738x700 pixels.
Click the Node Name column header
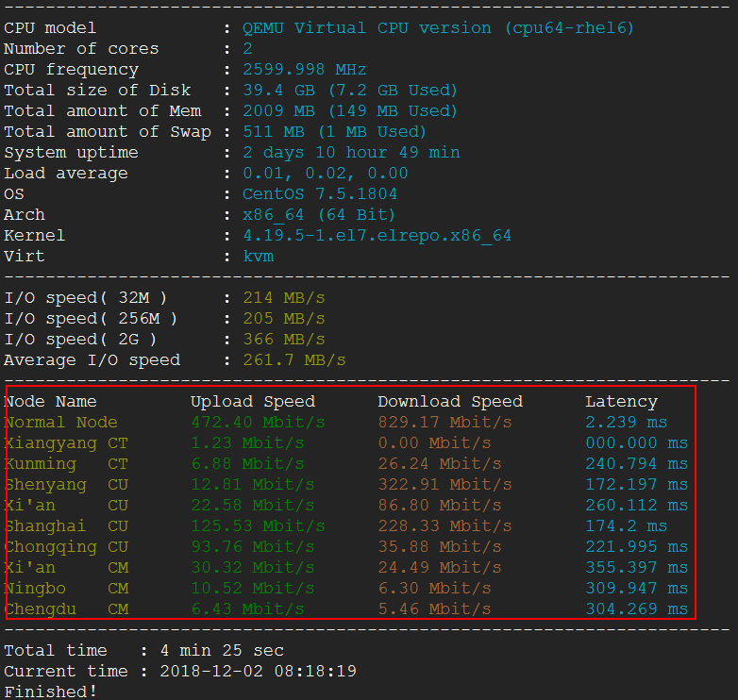51,402
